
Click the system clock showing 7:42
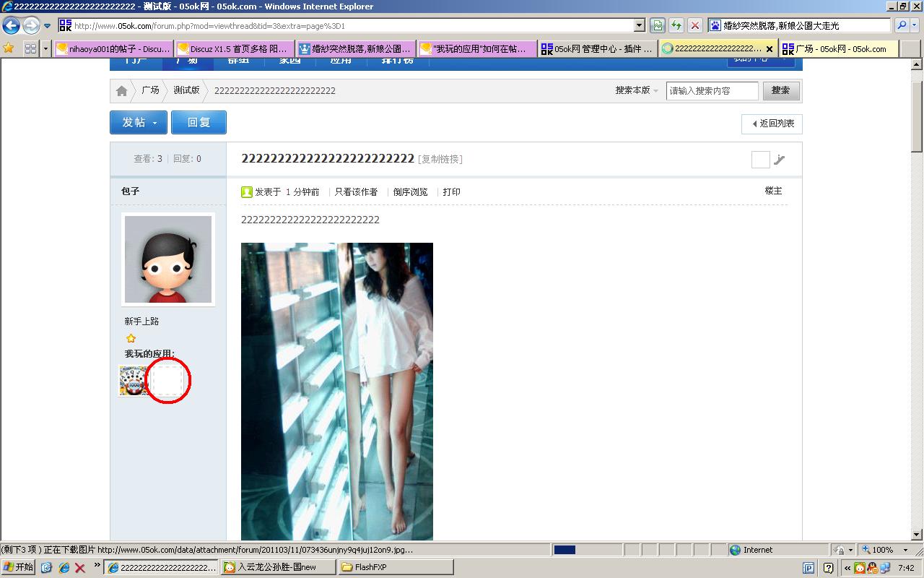[x=907, y=568]
